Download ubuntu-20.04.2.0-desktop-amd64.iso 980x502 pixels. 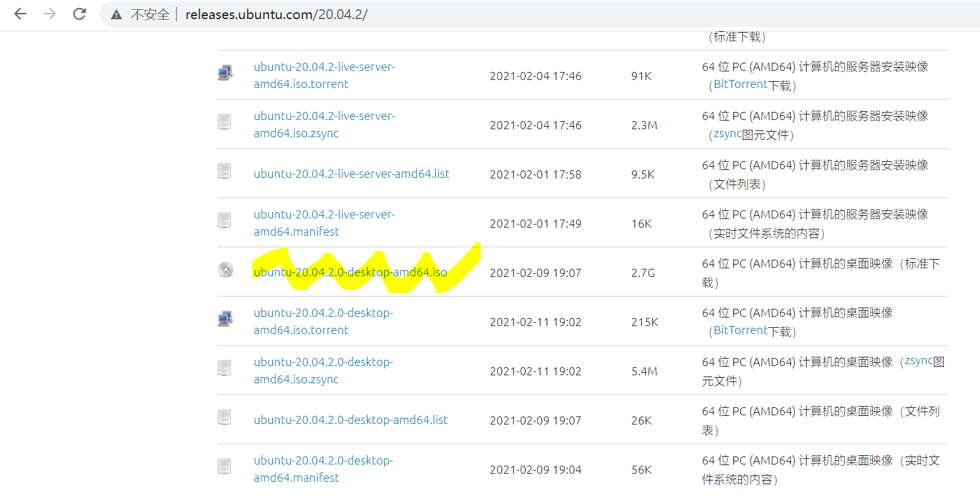(350, 273)
